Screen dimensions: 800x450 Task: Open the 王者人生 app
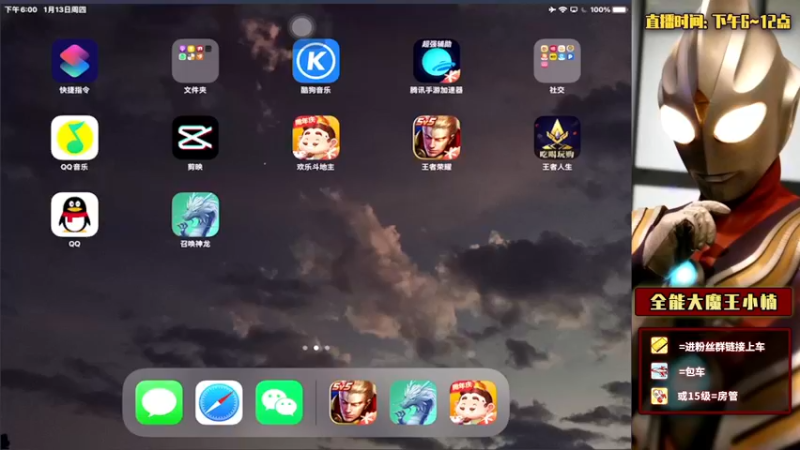(x=557, y=138)
